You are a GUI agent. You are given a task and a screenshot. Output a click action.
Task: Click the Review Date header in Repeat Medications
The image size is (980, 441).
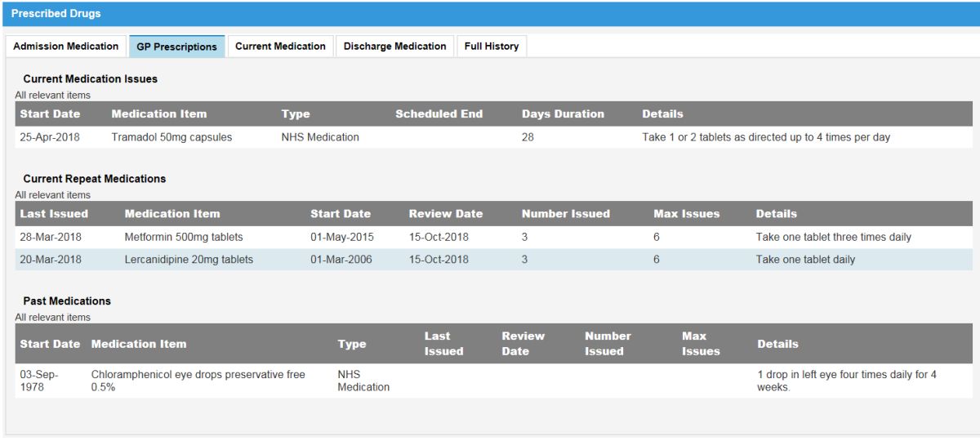click(x=446, y=214)
